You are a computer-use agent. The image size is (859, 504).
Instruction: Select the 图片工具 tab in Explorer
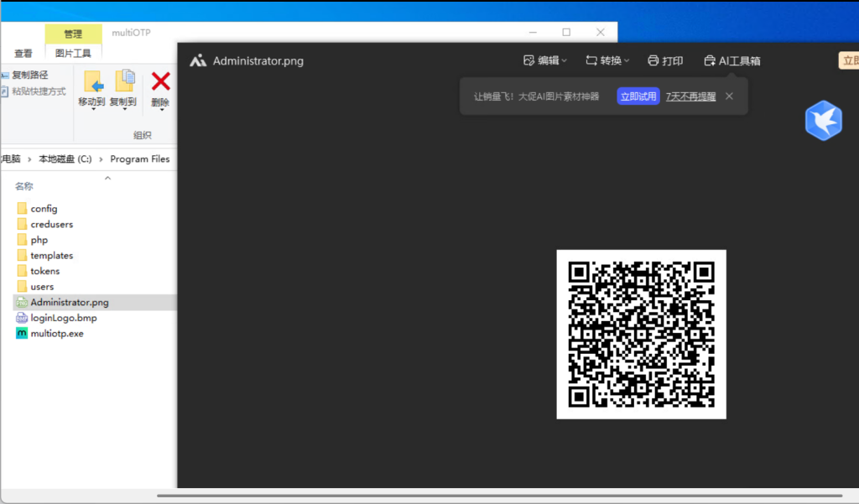click(x=73, y=53)
